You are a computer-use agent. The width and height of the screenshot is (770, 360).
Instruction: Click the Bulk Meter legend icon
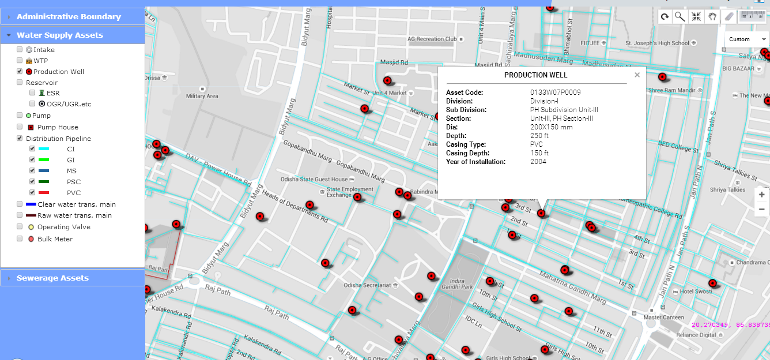pyautogui.click(x=31, y=239)
